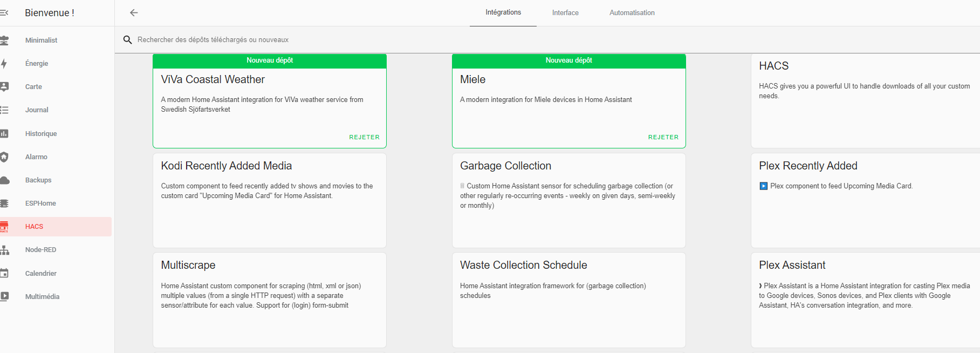Open the Minimalist dashboard icon in sidebar
980x353 pixels.
click(4, 40)
